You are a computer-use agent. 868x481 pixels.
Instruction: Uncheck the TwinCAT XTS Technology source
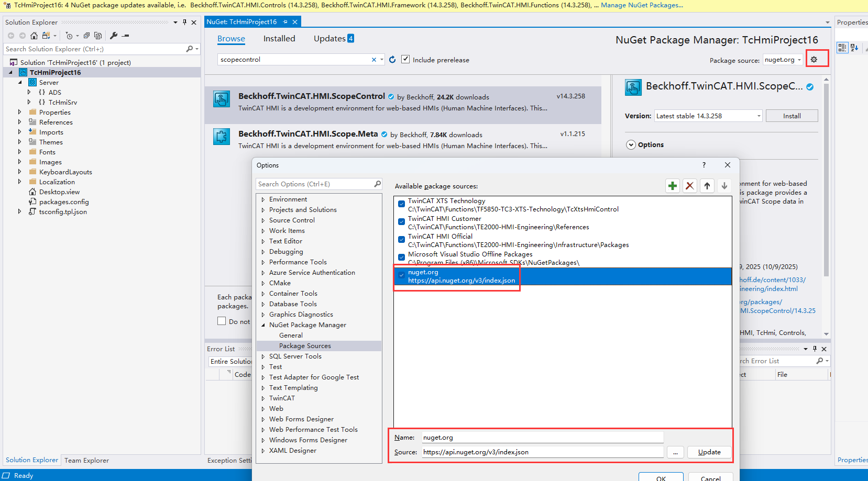point(401,204)
